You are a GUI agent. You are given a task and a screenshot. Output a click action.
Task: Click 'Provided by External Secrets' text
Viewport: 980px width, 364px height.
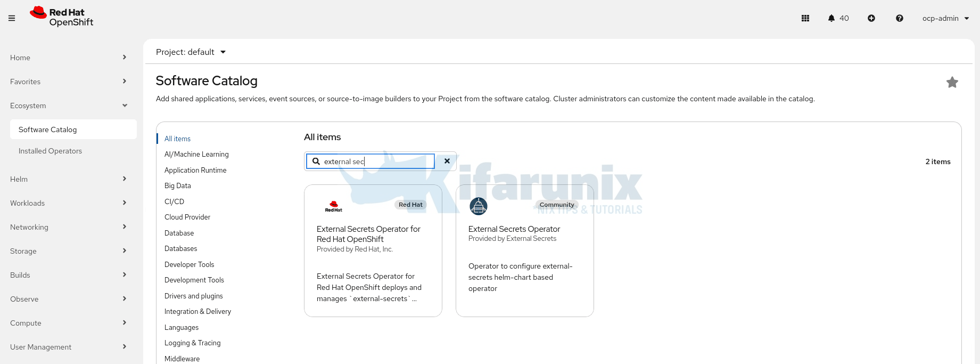click(x=512, y=238)
